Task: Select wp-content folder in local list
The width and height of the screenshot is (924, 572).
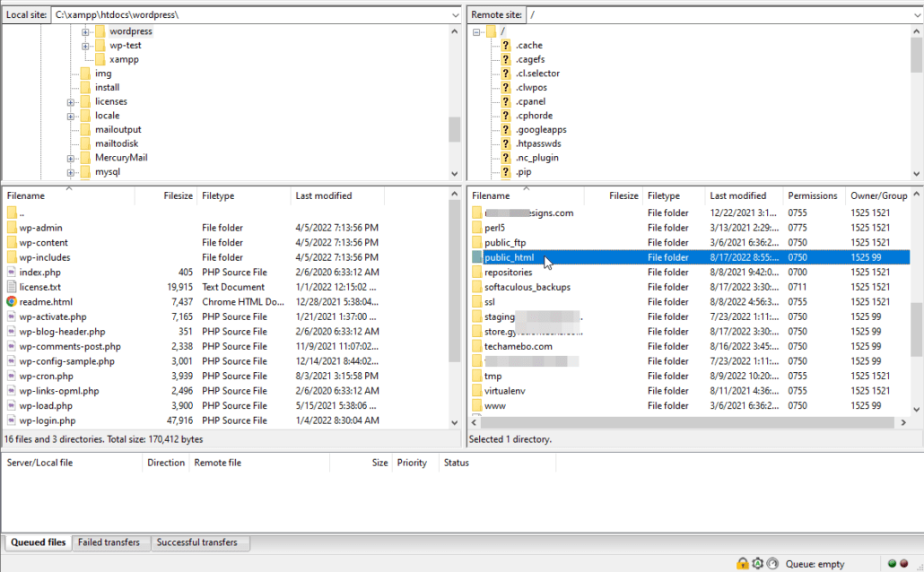Action: pos(43,243)
